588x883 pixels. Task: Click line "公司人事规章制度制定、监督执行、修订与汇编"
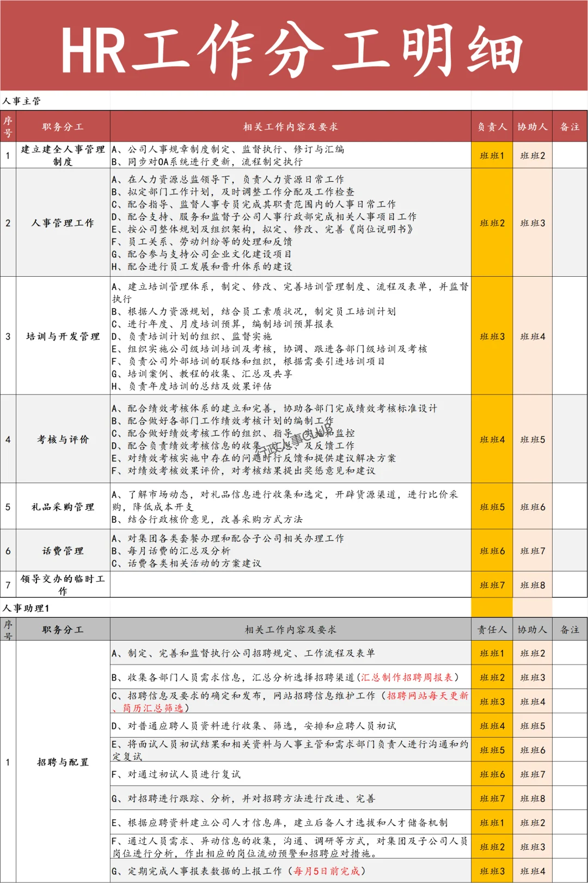pos(228,149)
